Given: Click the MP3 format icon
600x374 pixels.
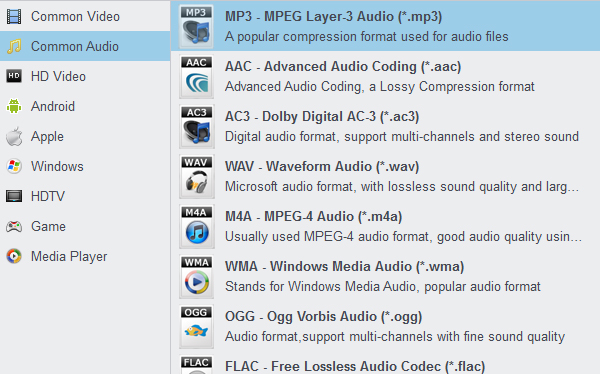Looking at the screenshot, I should tap(196, 26).
